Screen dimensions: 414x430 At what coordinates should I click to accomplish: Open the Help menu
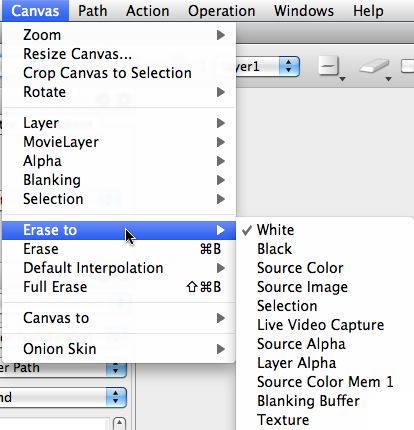(368, 11)
